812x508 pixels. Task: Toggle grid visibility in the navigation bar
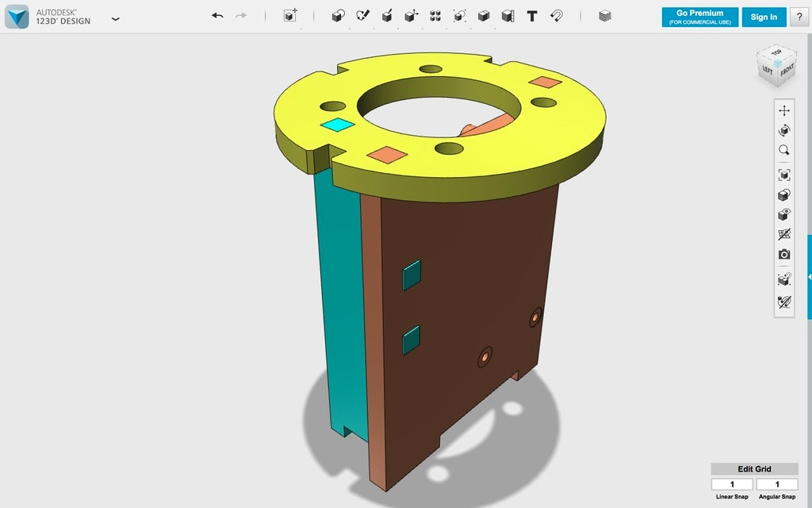tap(784, 234)
